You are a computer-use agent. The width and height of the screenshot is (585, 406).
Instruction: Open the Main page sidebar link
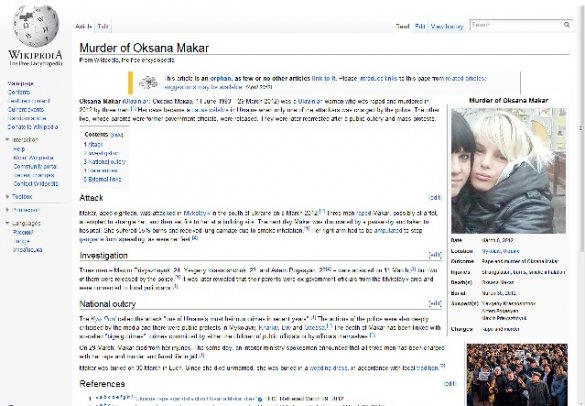tap(21, 84)
